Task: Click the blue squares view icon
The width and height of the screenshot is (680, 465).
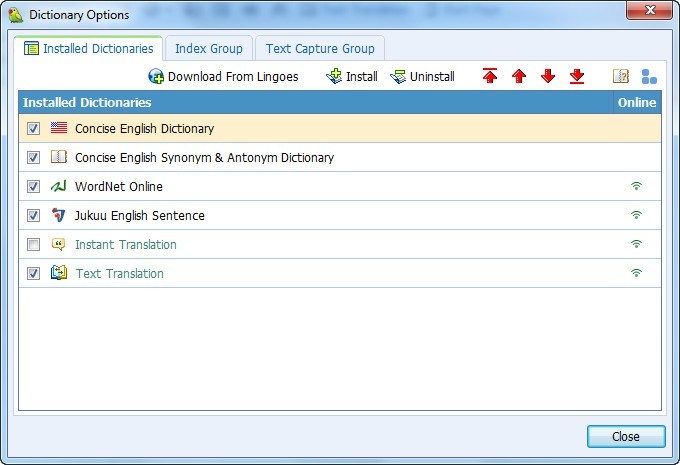Action: pos(649,76)
